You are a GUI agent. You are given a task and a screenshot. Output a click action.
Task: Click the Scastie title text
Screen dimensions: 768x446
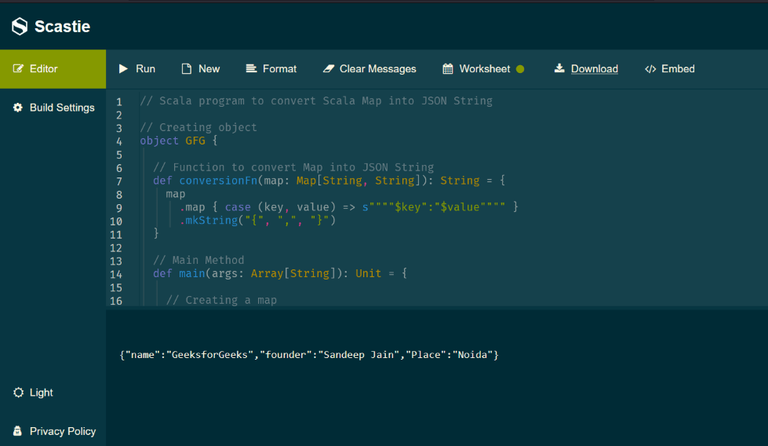click(62, 26)
